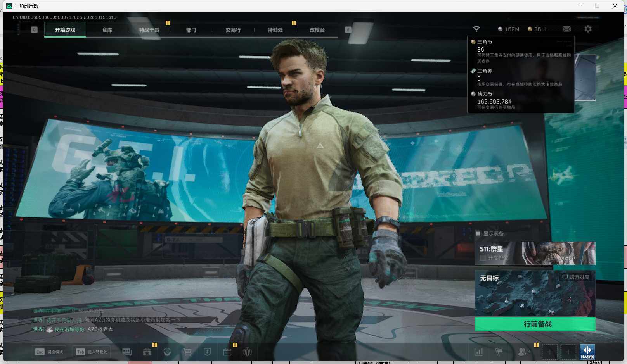Click the winged emblem icon
Screen dimensions: 627x364
(247, 352)
